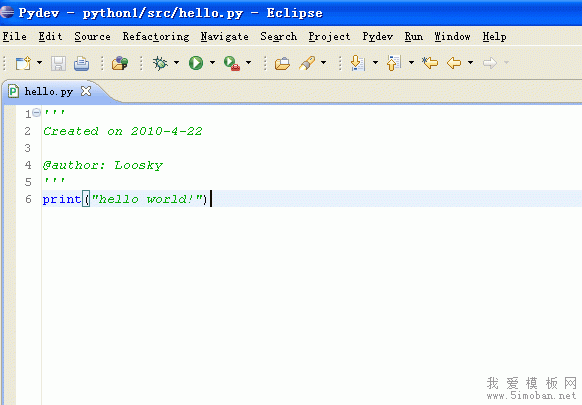The height and width of the screenshot is (405, 582).
Task: Click the Print icon
Action: click(x=81, y=63)
